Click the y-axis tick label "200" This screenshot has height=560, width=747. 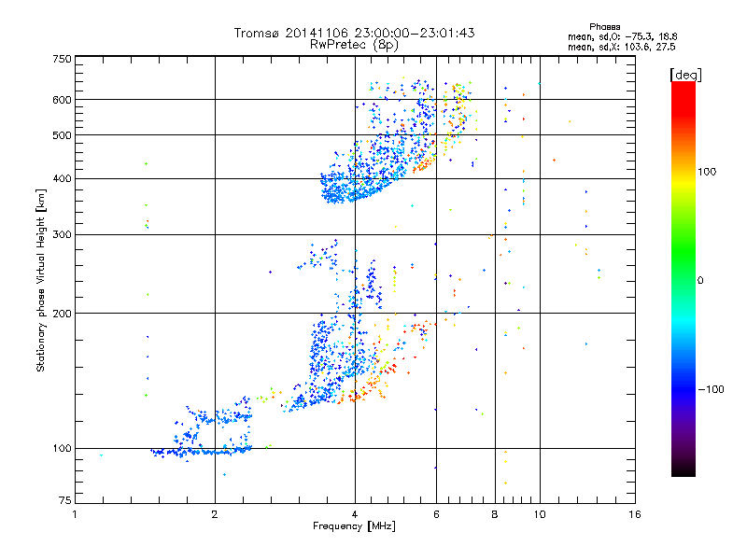tap(62, 314)
